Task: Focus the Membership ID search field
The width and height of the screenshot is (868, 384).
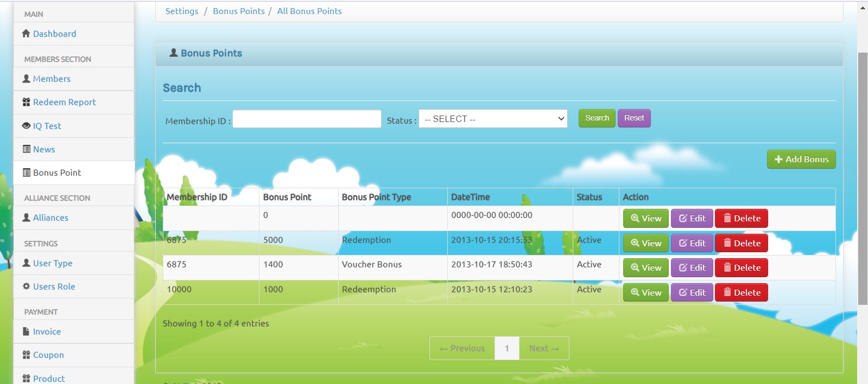Action: point(307,119)
